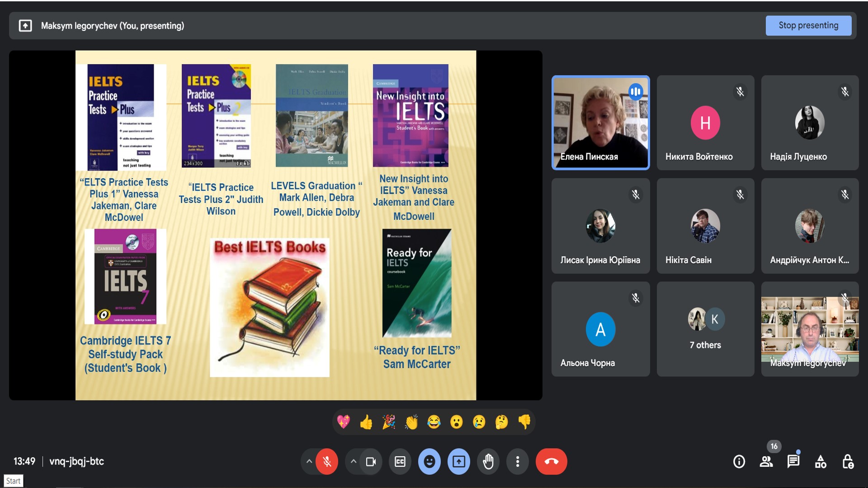
Task: Open video settings chevron beside the camera
Action: [353, 461]
